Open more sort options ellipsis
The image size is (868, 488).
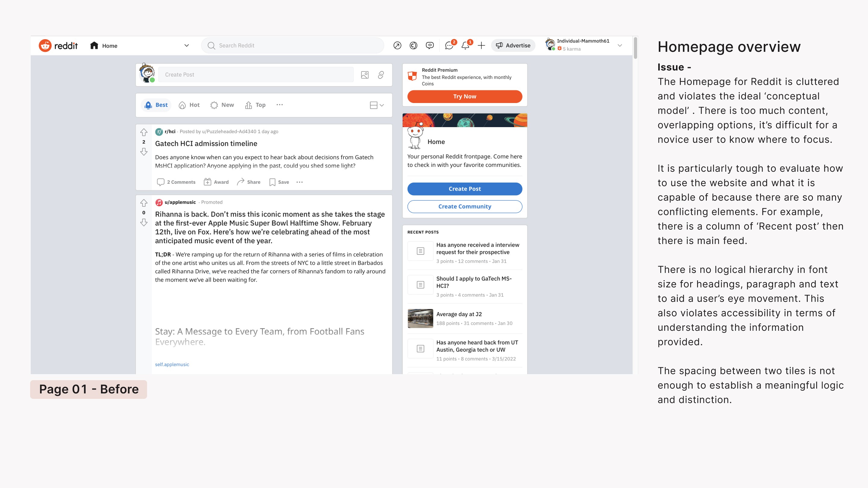click(280, 105)
